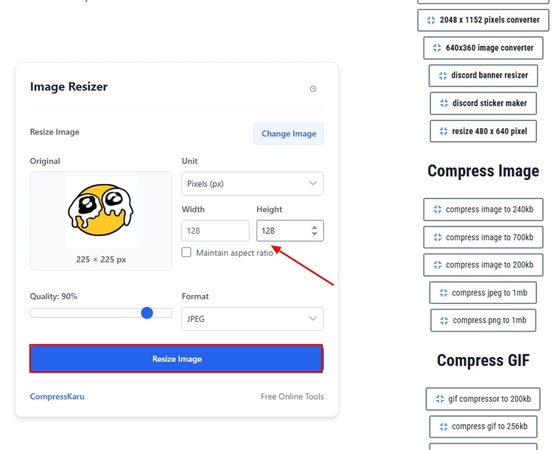Screen dimensions: 553x450
Task: Click the Free Online Tools text
Action: click(x=292, y=396)
